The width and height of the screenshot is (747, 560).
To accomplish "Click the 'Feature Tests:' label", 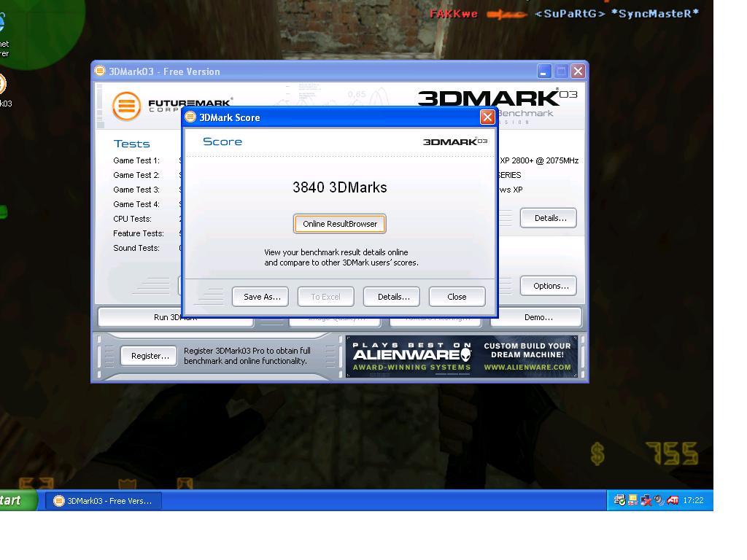I will point(138,233).
